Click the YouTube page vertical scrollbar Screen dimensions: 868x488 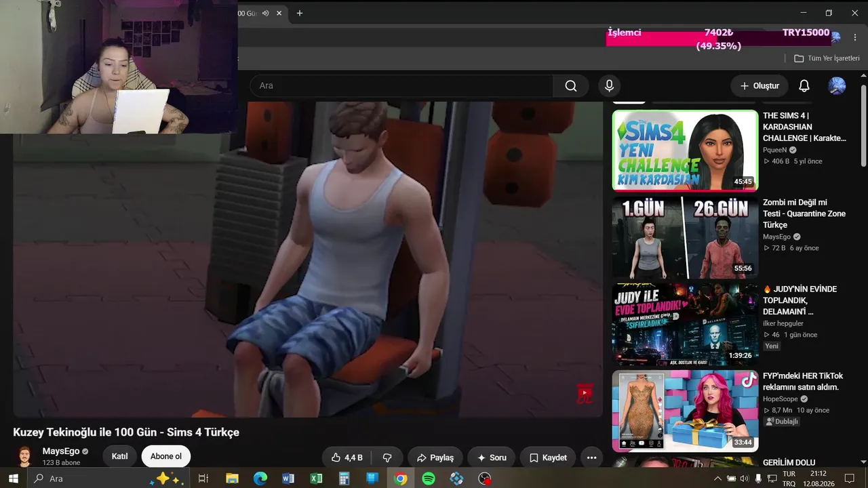click(x=863, y=125)
